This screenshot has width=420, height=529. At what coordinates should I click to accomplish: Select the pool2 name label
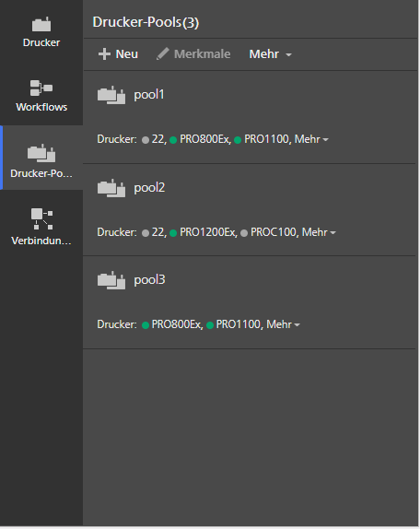149,187
